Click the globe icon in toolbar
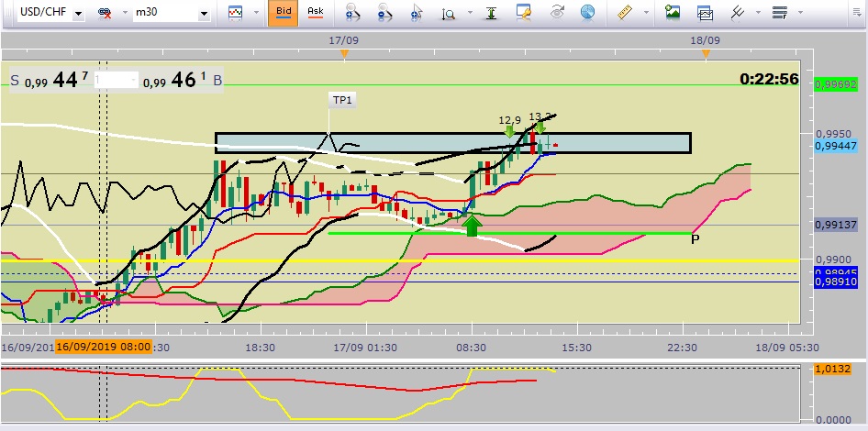 click(587, 13)
